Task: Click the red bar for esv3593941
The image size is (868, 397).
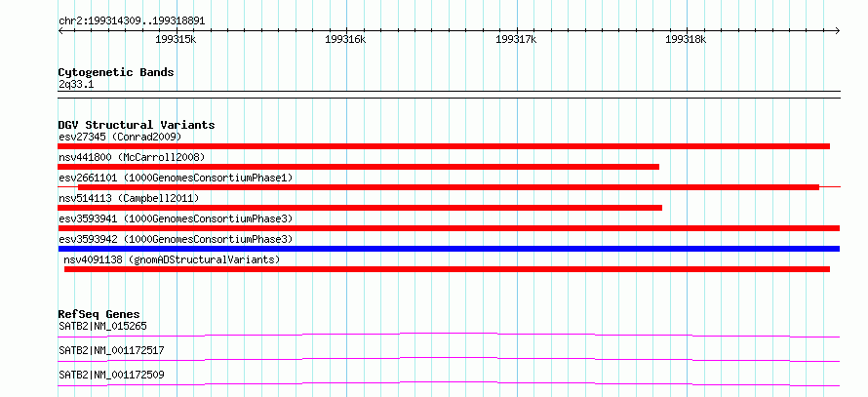Action: pyautogui.click(x=449, y=228)
